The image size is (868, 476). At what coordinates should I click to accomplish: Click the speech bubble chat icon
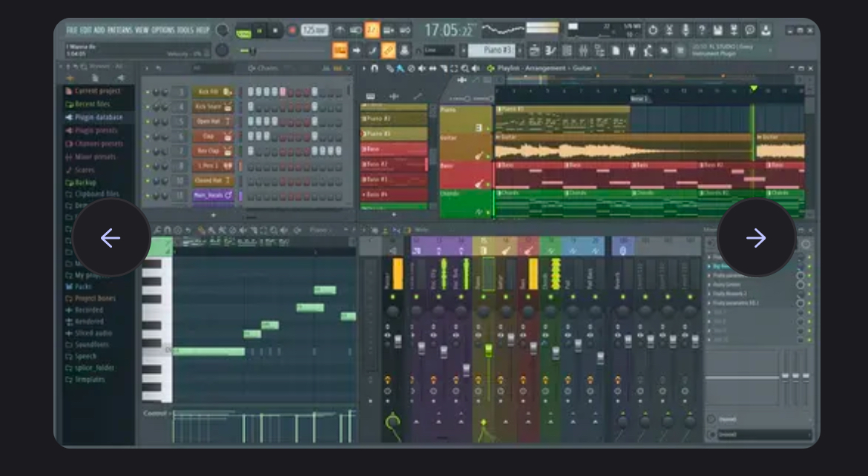pyautogui.click(x=750, y=30)
